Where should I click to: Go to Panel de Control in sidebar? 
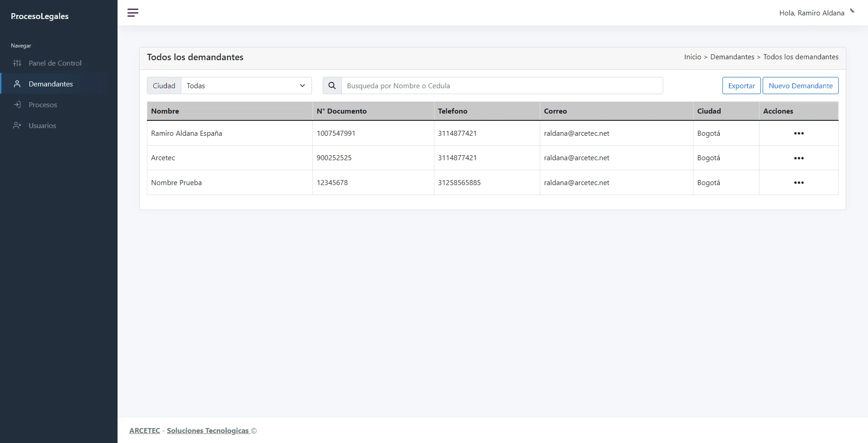pos(55,63)
